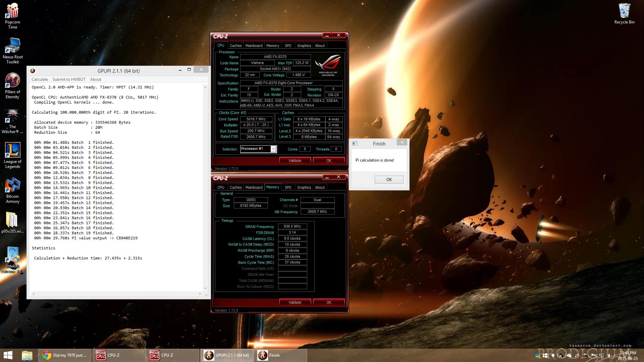Screen dimensions: 644x362
Task: Activate the Finish taskbar button
Action: point(281,355)
